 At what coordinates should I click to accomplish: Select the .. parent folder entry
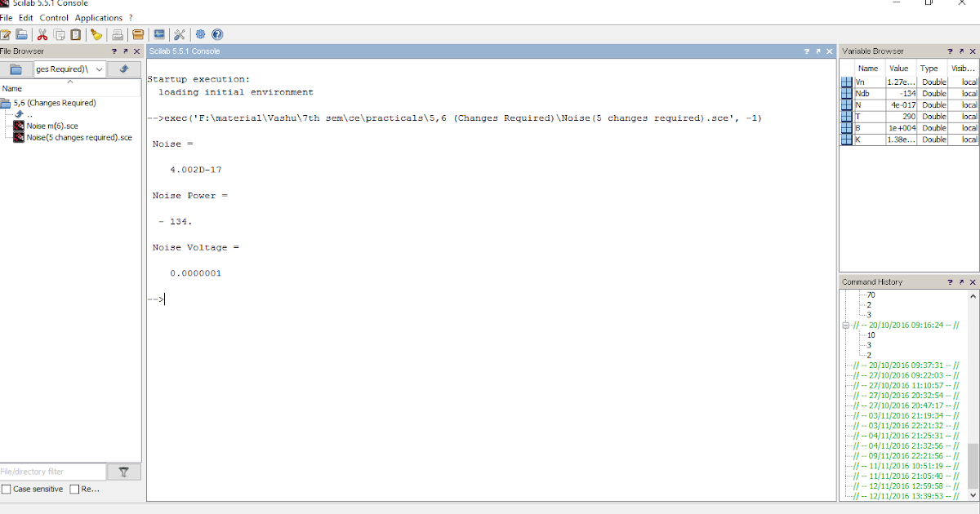(x=24, y=115)
